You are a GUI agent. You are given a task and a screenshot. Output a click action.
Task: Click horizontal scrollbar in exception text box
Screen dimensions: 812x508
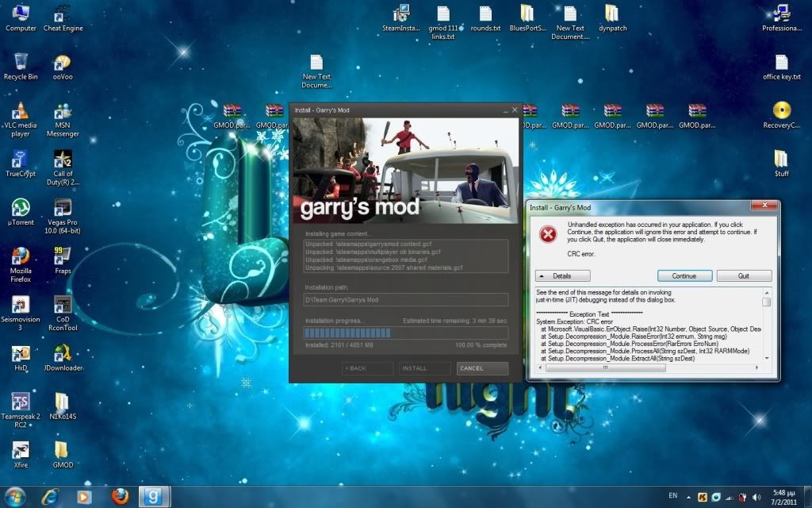coord(650,368)
